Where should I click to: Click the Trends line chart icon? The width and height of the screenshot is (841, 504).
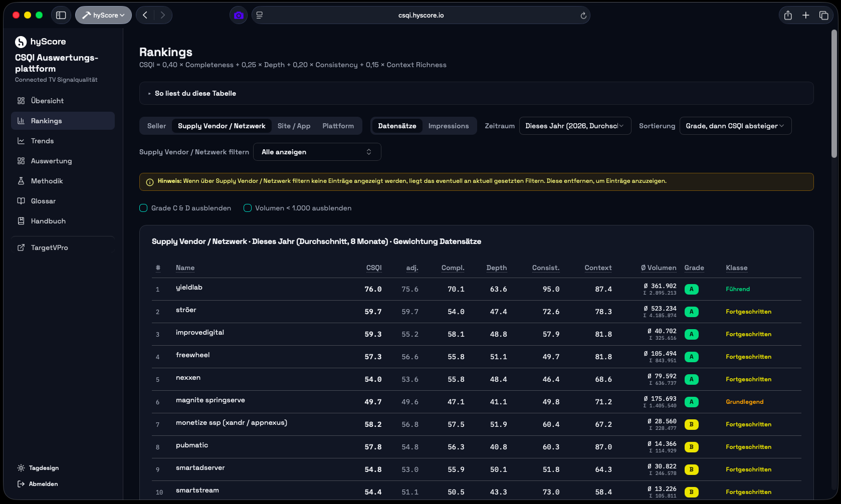tap(21, 141)
